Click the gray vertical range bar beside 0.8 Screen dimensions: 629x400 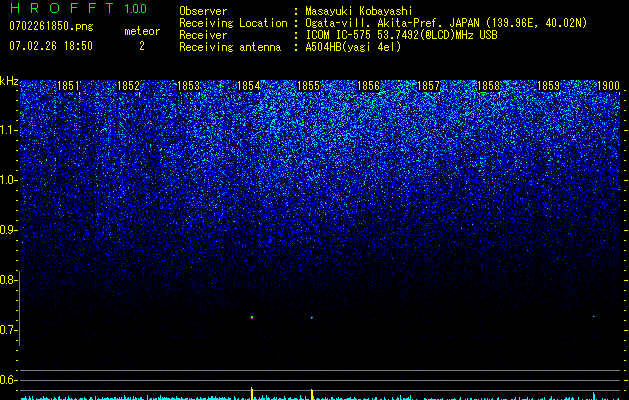coord(19,308)
